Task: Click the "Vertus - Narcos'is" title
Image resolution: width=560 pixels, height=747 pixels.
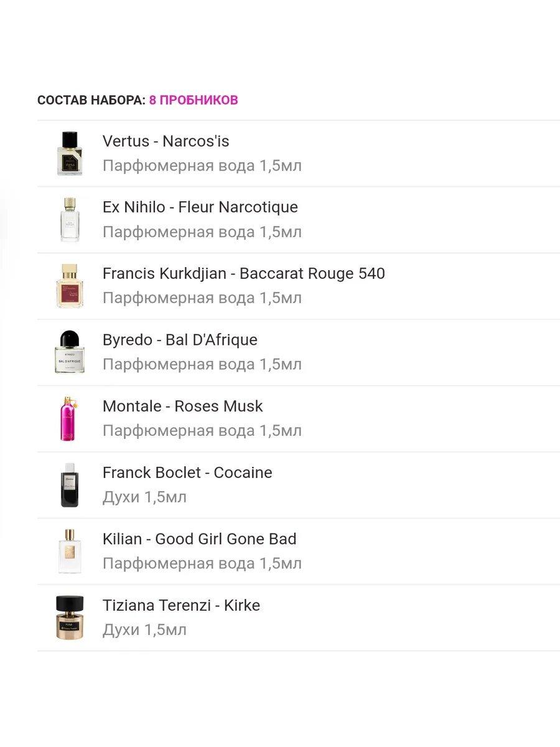Action: click(x=166, y=141)
